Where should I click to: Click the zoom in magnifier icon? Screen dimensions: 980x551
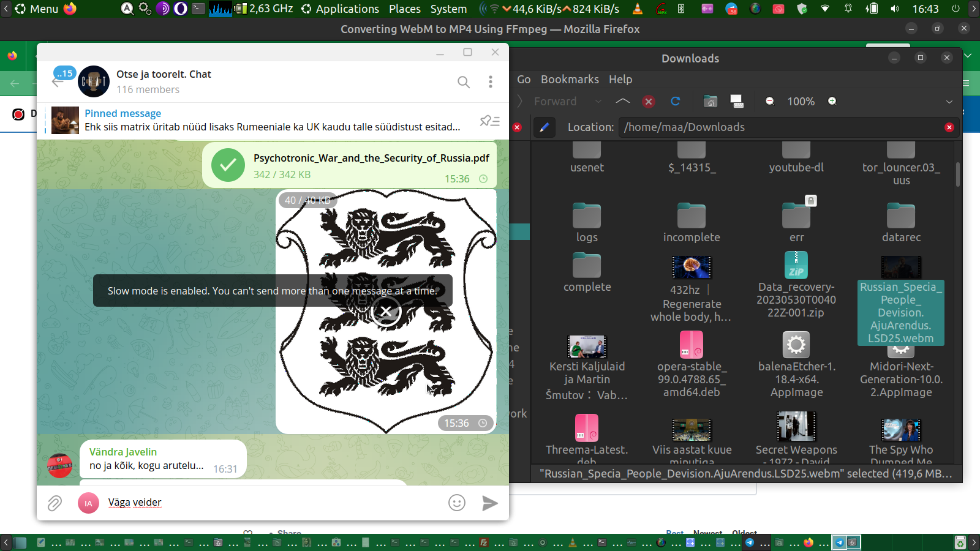click(832, 102)
